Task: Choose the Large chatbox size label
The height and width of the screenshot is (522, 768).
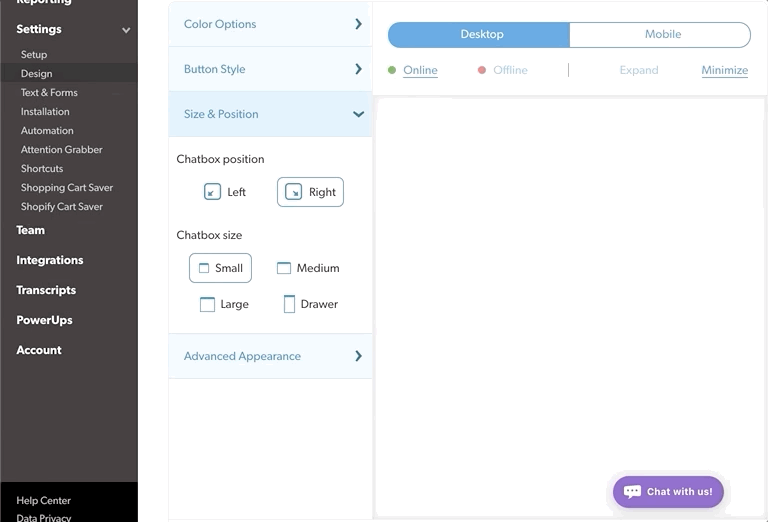Action: pyautogui.click(x=235, y=304)
